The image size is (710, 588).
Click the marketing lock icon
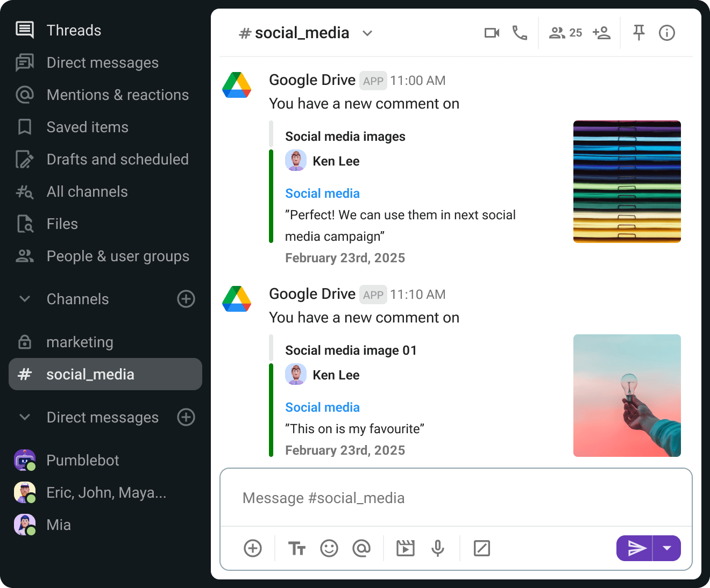tap(25, 342)
